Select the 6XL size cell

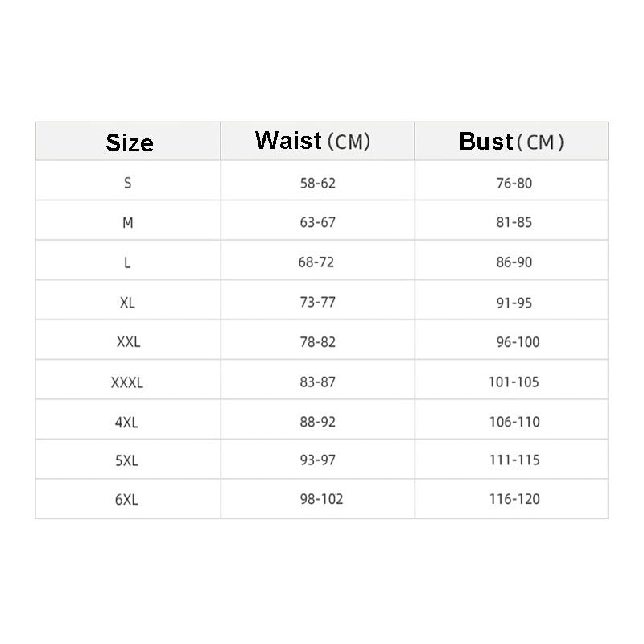[x=127, y=500]
